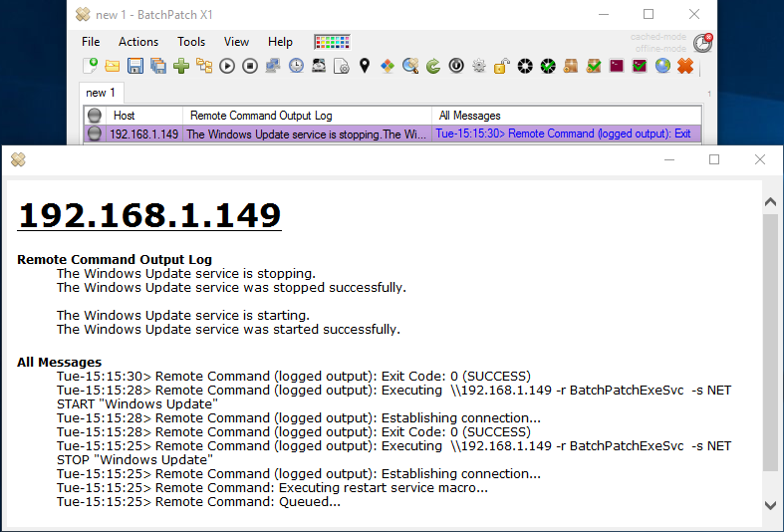Click the 'Windows Update service is stopping' grid cell
Viewport: 784px width, 532px height.
coord(307,134)
